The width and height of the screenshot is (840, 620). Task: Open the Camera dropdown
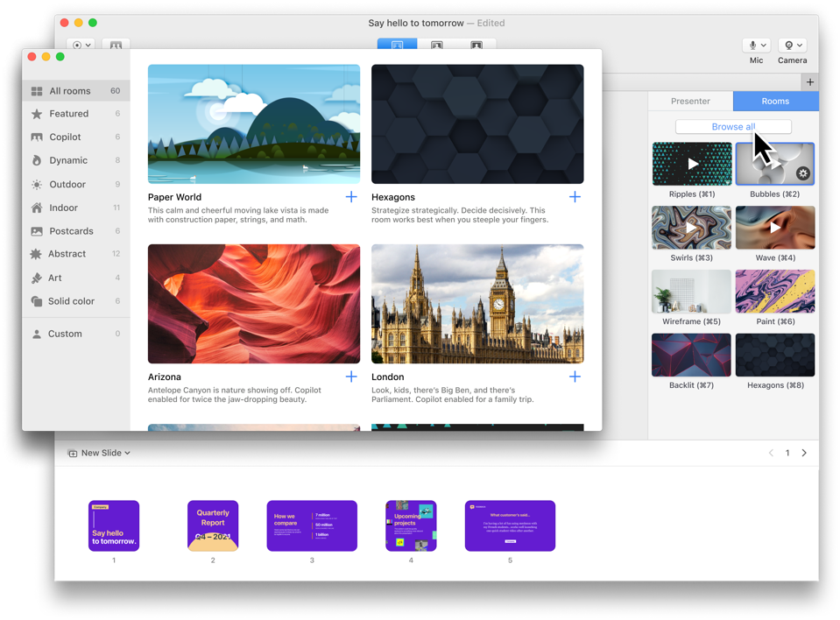click(793, 45)
